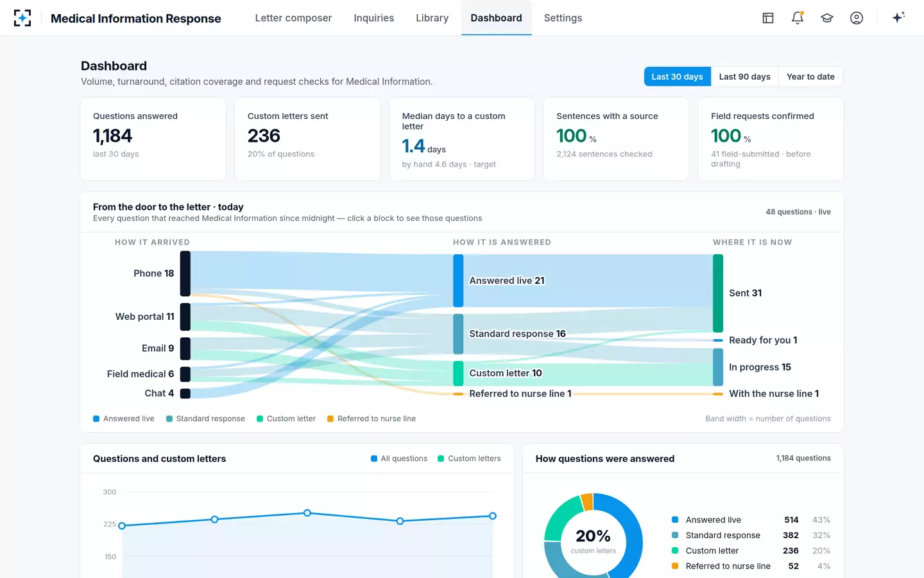Select the Last 30 days range
Screen dimensions: 924x578
677,76
